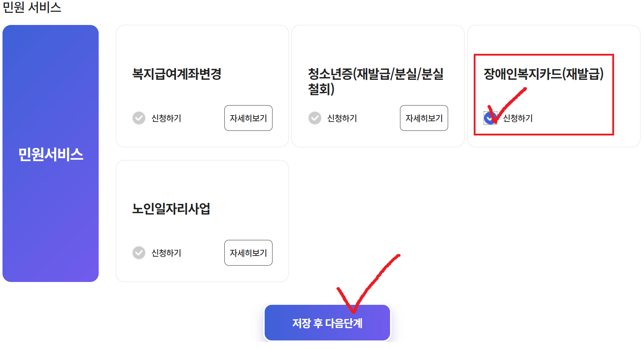Open 자세히보기 for 노인일자리사업

248,253
